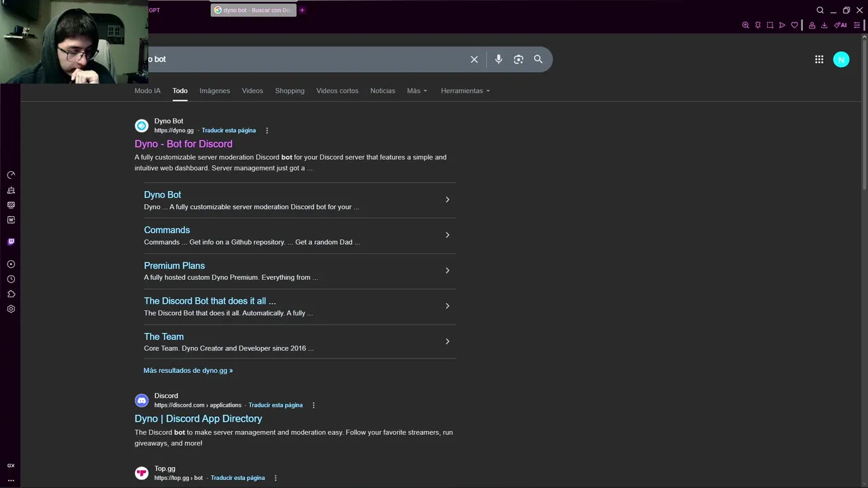868x488 pixels.
Task: Switch to Videos cortos tab
Action: (337, 91)
